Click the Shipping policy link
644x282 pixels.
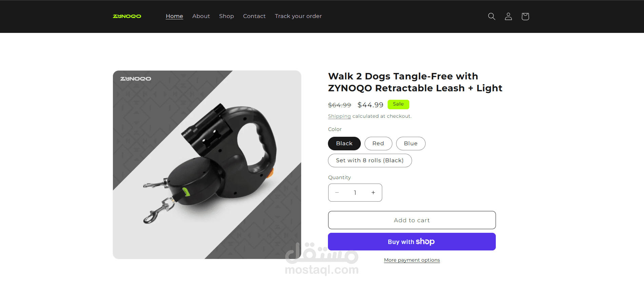pos(339,116)
